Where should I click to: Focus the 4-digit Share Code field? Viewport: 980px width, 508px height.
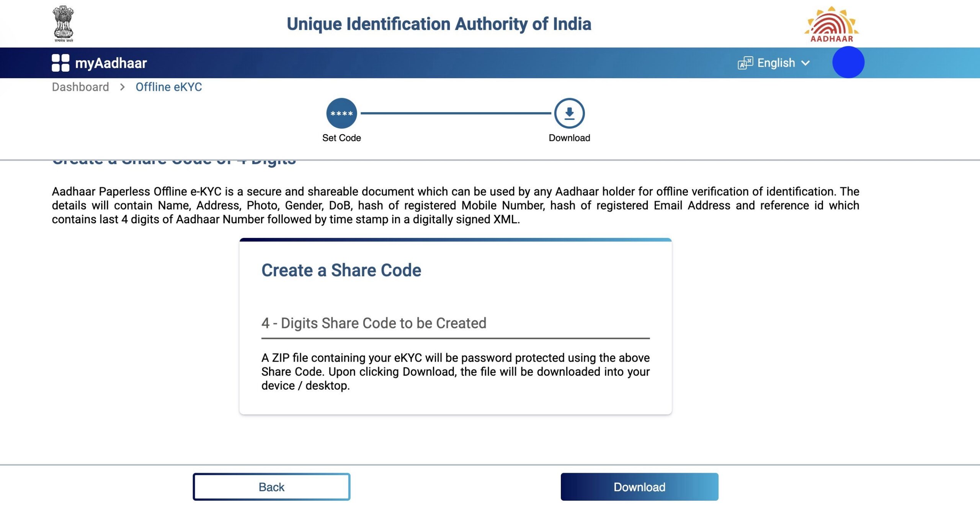click(x=456, y=324)
